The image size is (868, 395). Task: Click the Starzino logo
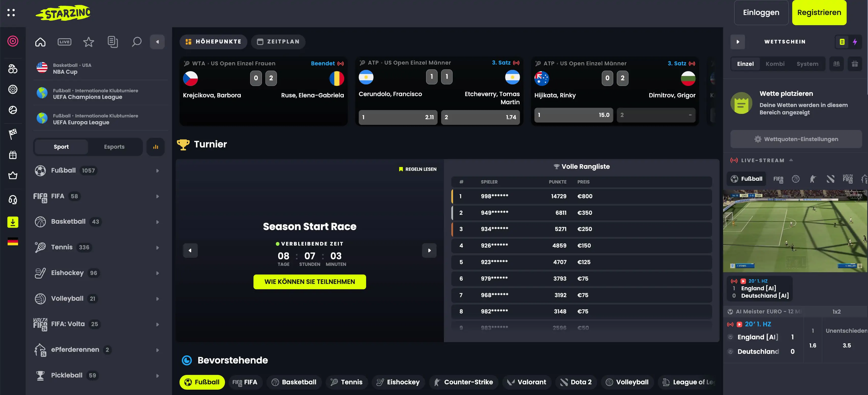coord(63,13)
